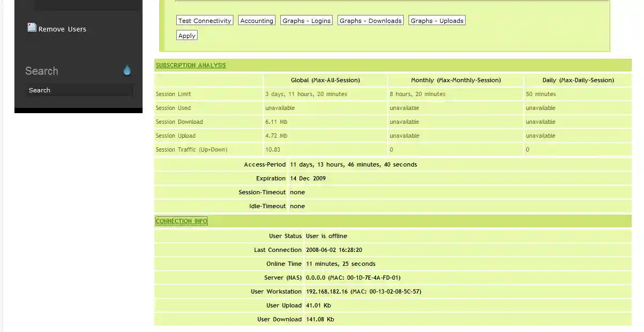Image resolution: width=644 pixels, height=332 pixels.
Task: Select the Expiration label
Action: pos(271,178)
